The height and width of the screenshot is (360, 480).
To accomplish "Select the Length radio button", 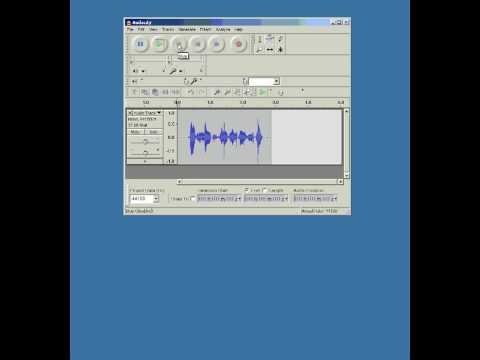I will click(265, 190).
